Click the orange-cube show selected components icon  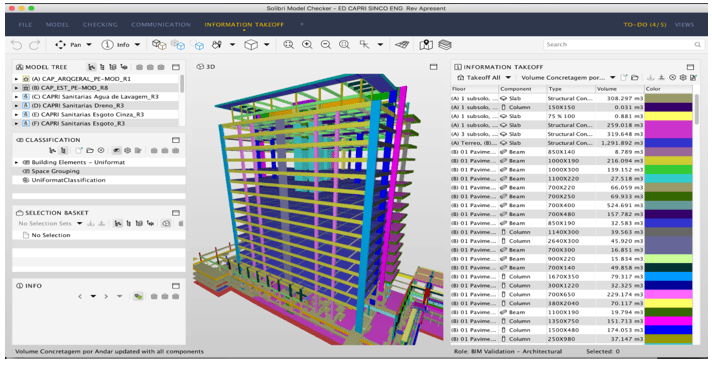[x=159, y=44]
